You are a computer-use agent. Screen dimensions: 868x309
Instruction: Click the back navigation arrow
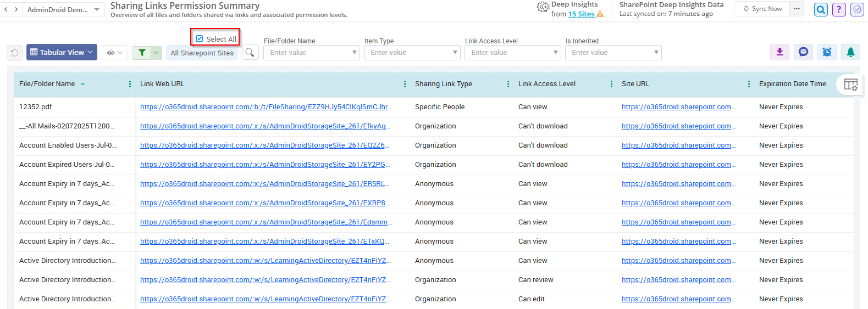(6, 9)
